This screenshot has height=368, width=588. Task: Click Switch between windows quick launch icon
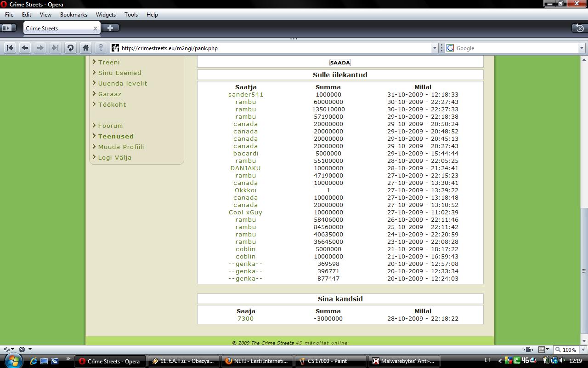[55, 361]
